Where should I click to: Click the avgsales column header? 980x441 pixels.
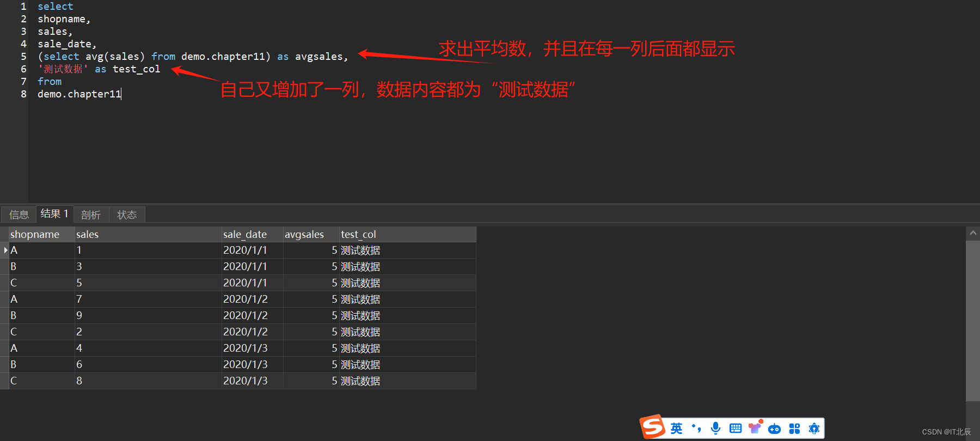[311, 234]
